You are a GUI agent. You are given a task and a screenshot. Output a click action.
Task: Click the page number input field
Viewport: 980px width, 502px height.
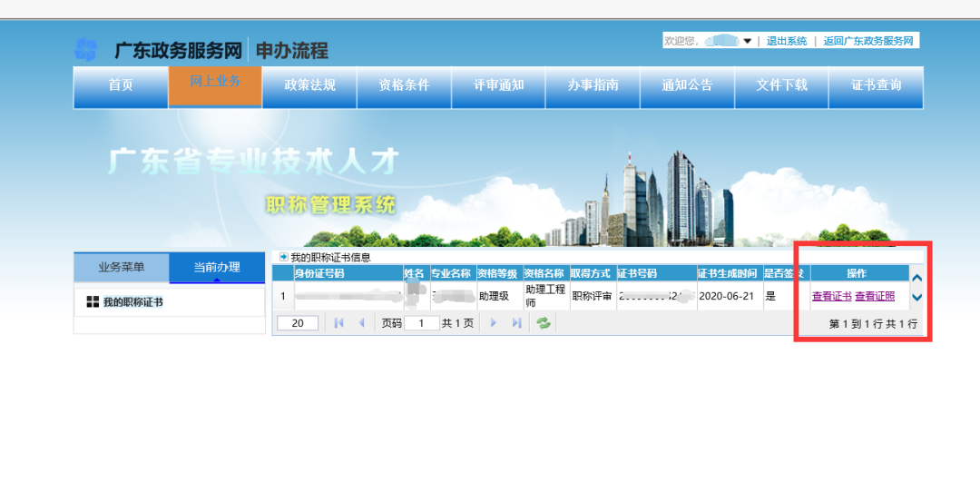(x=421, y=323)
